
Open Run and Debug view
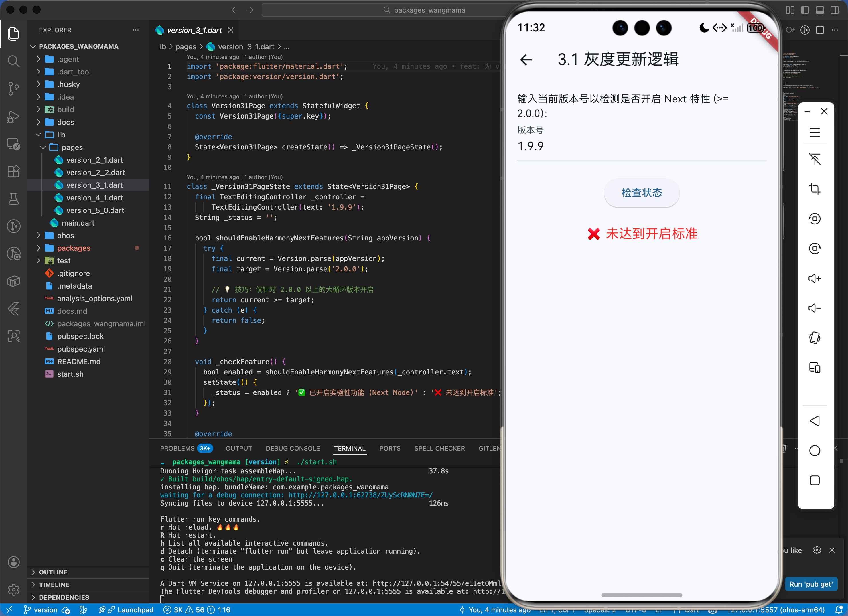click(13, 117)
